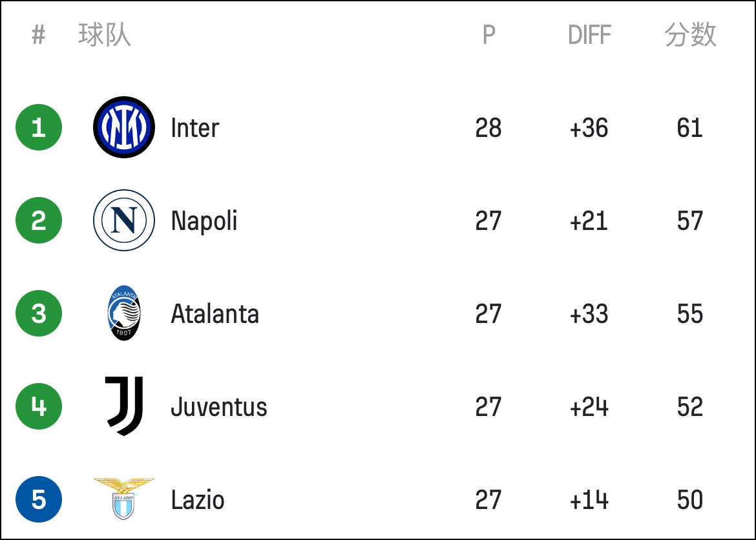The image size is (756, 540).
Task: Click Inter's 61 points value
Action: tap(690, 129)
